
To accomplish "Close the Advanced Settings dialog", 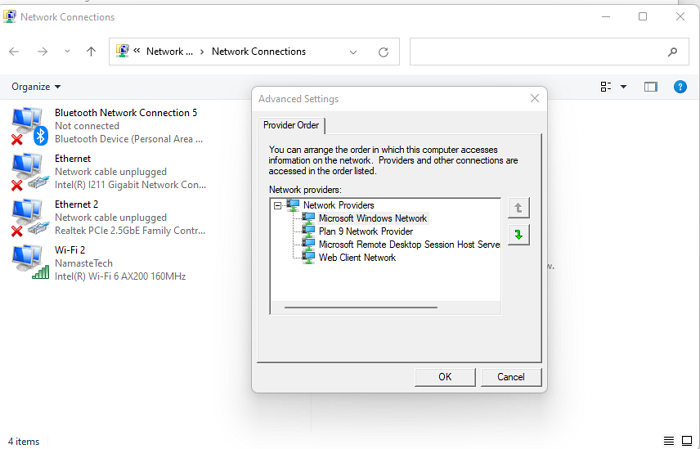I will tap(534, 99).
